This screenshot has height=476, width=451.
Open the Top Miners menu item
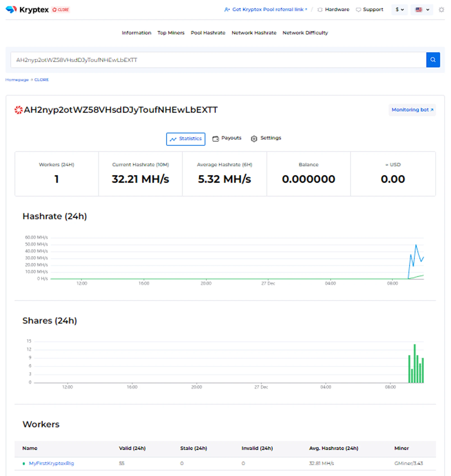tap(171, 33)
